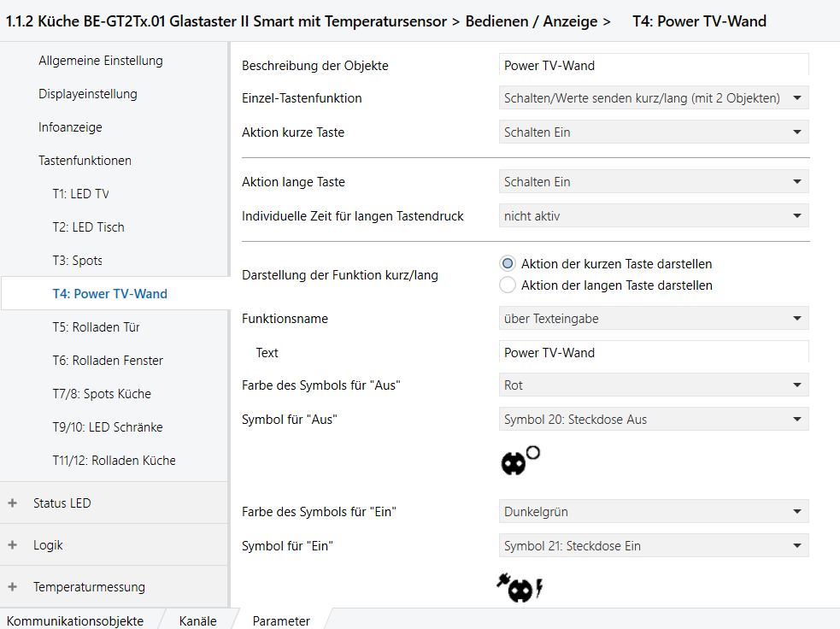Switch to the Kommunikationsobjekte tab

[75, 621]
